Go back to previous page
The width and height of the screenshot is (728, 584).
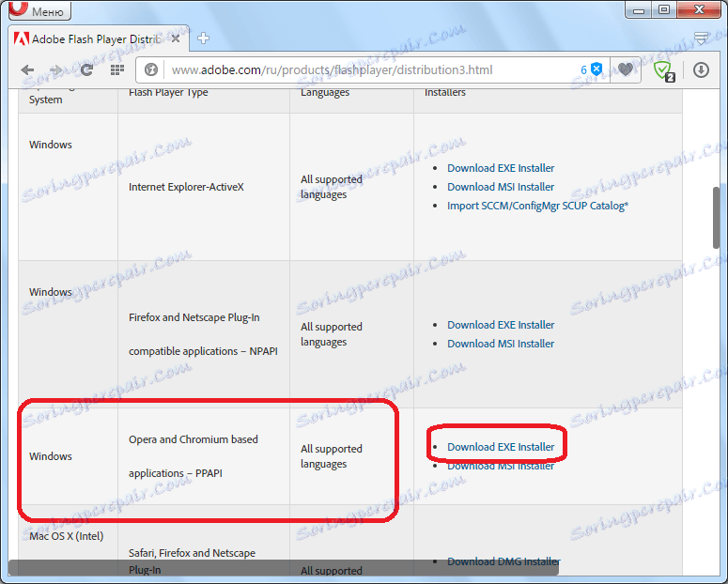tap(28, 70)
